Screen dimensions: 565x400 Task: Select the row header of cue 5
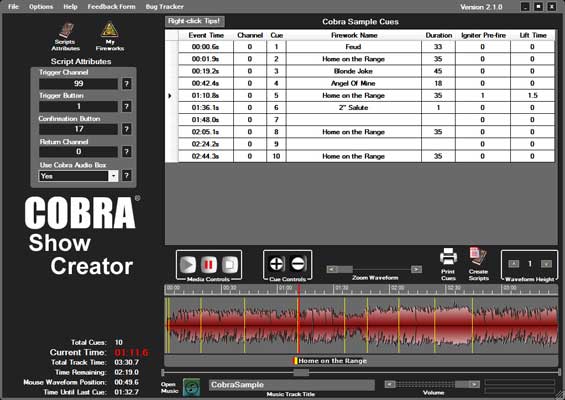click(172, 95)
